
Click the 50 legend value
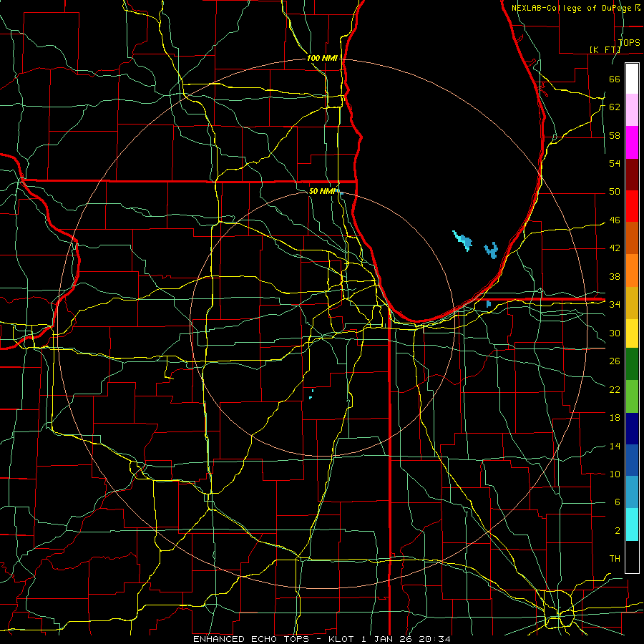coord(615,192)
